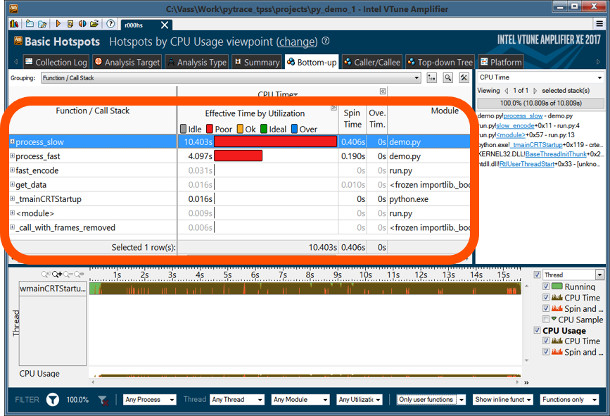The height and width of the screenshot is (416, 610).
Task: Click the third timeline zoom icon above thread list
Action: (x=68, y=275)
